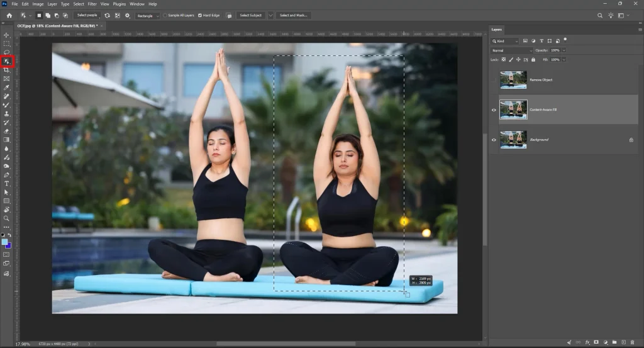644x348 pixels.
Task: Select the Brush tool
Action: pos(6,105)
